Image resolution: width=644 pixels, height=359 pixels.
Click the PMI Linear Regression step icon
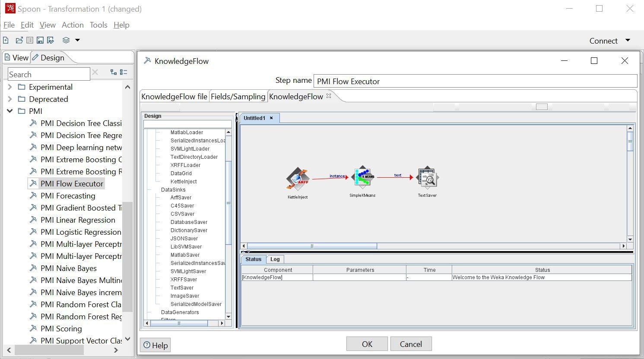pos(33,220)
